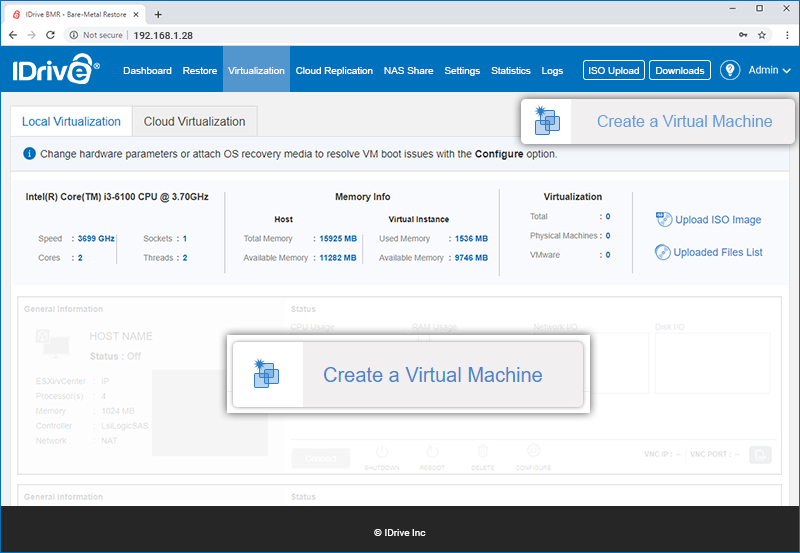Click the ISO Upload button
The image size is (800, 553).
[x=614, y=70]
